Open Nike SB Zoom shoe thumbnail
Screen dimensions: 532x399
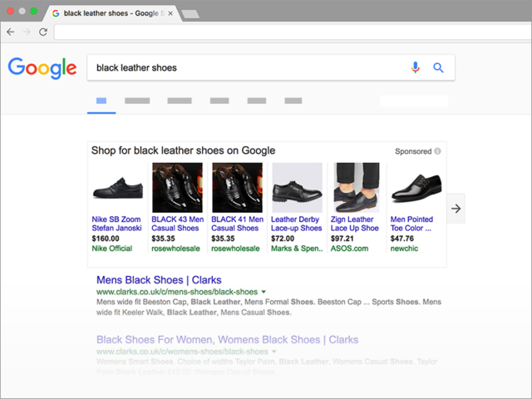(x=118, y=188)
